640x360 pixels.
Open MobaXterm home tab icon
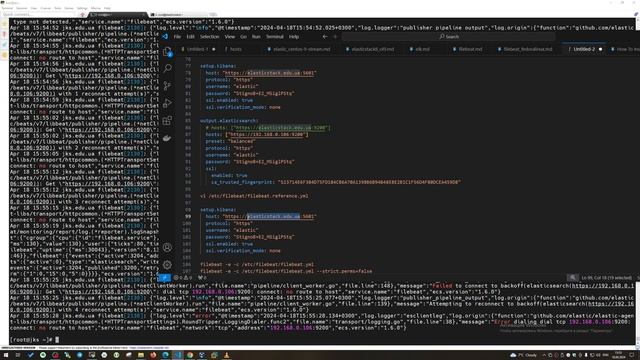82,15
